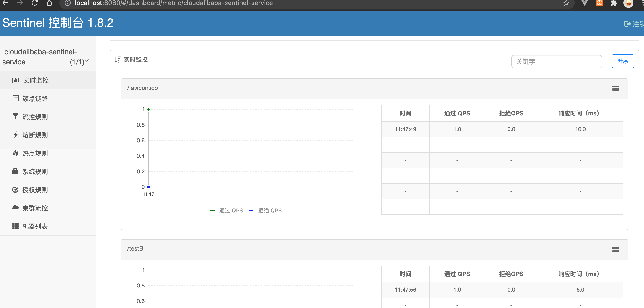The image size is (644, 308).
Task: Click the 授权规则 check icon
Action: coord(16,190)
